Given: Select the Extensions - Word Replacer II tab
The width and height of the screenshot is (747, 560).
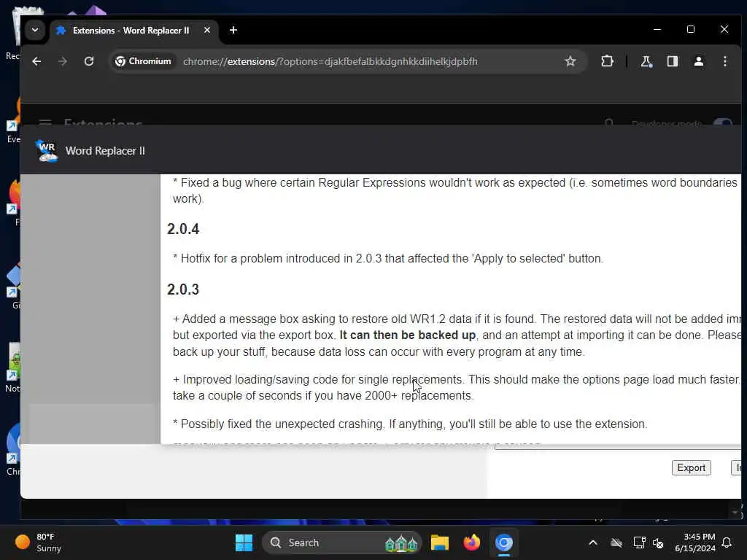Looking at the screenshot, I should tap(134, 31).
